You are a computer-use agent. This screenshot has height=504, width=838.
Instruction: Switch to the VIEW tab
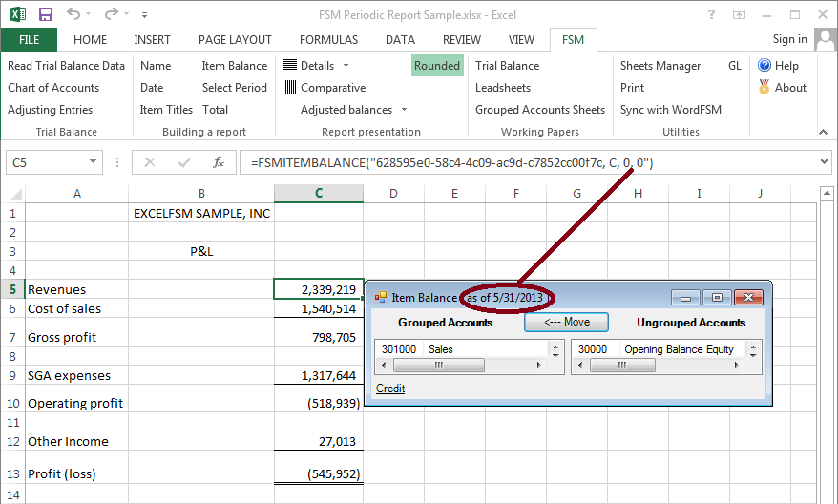521,39
